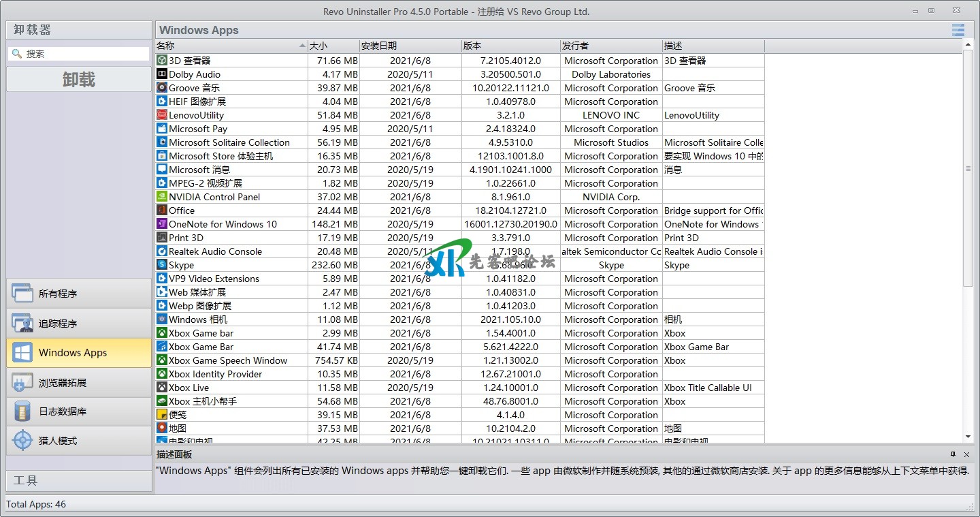Image resolution: width=980 pixels, height=517 pixels.
Task: Click the 搜索 search input field
Action: click(x=85, y=54)
